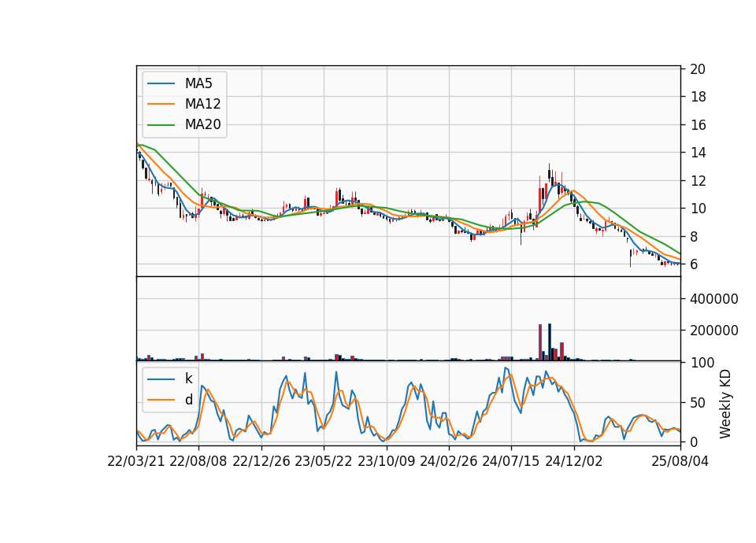Click the 22/12/26 date label
Image resolution: width=756 pixels, height=543 pixels.
[261, 461]
